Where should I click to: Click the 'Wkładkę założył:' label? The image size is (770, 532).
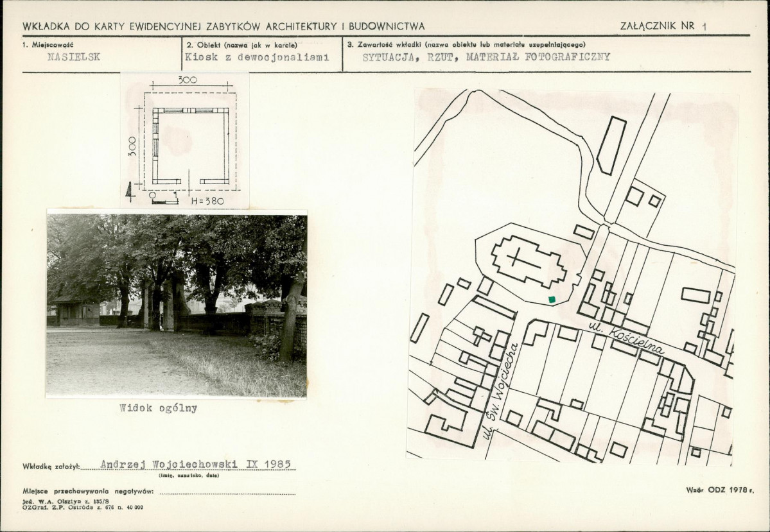[51, 467]
